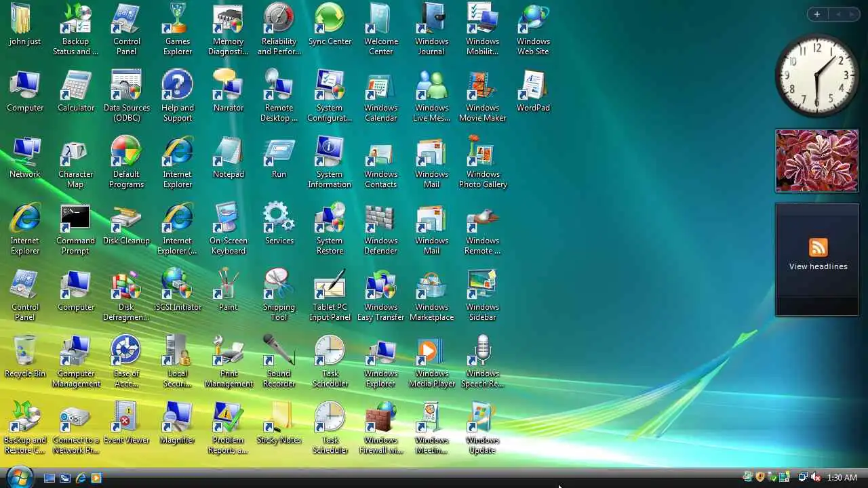Screen dimensions: 868x488
Task: Click the analog clock gadget
Action: pyautogui.click(x=817, y=75)
